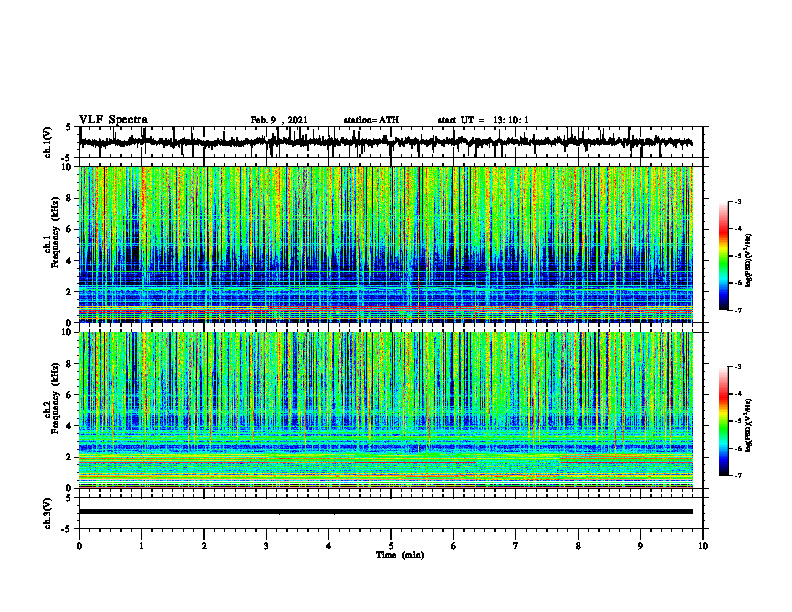Viewport: 792px width, 612px height.
Task: Click the ch.1 colorbar "log(PSD)" label
Action: coord(749,260)
